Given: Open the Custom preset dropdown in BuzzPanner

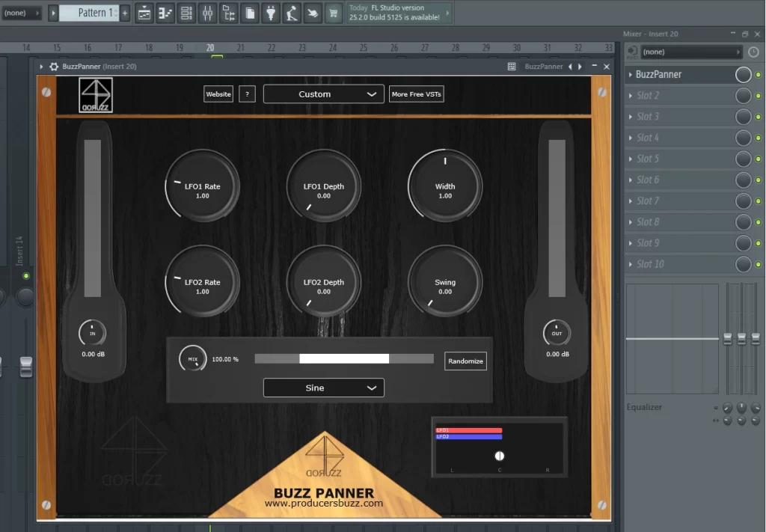Looking at the screenshot, I should [x=323, y=94].
